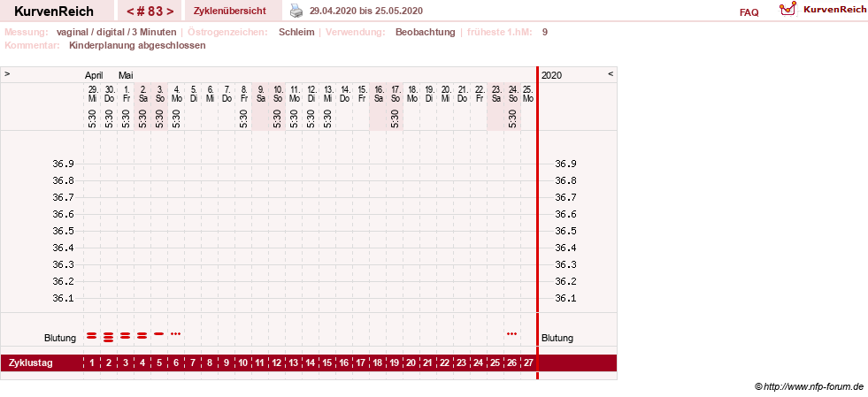
Task: Click the comment Kinderplanung abgeschlossen
Action: [x=137, y=45]
